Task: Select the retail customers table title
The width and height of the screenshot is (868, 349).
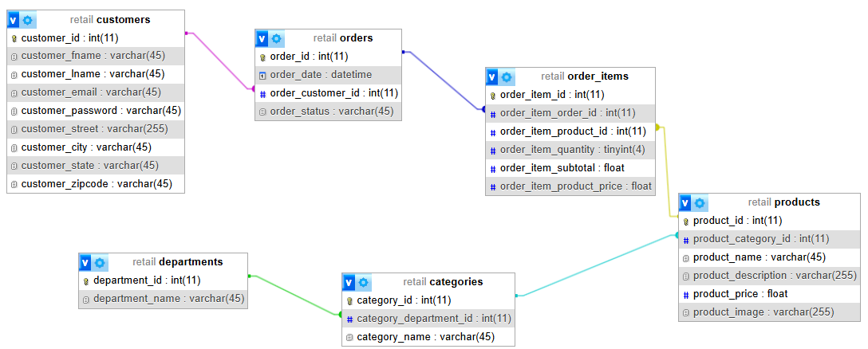Action: (x=110, y=20)
